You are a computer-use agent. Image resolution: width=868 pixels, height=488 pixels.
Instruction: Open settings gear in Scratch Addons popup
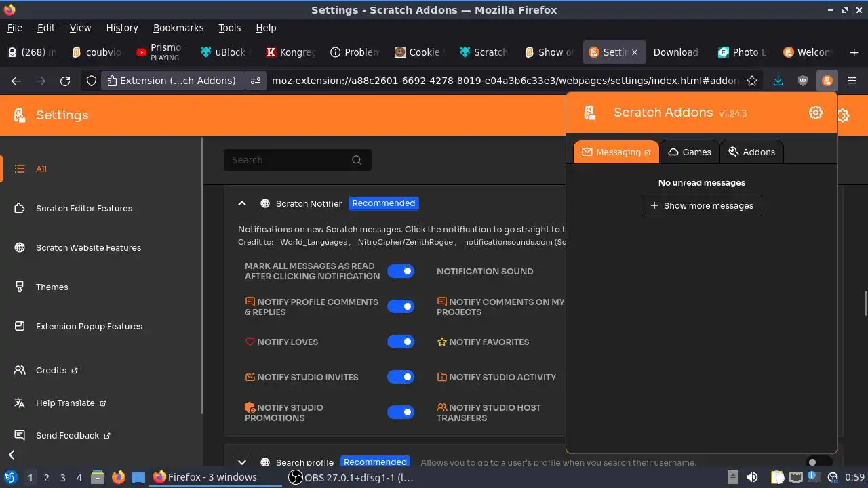tap(816, 113)
